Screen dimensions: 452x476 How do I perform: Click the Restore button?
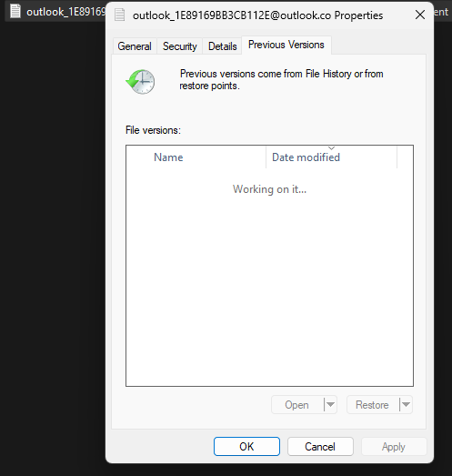(x=372, y=405)
